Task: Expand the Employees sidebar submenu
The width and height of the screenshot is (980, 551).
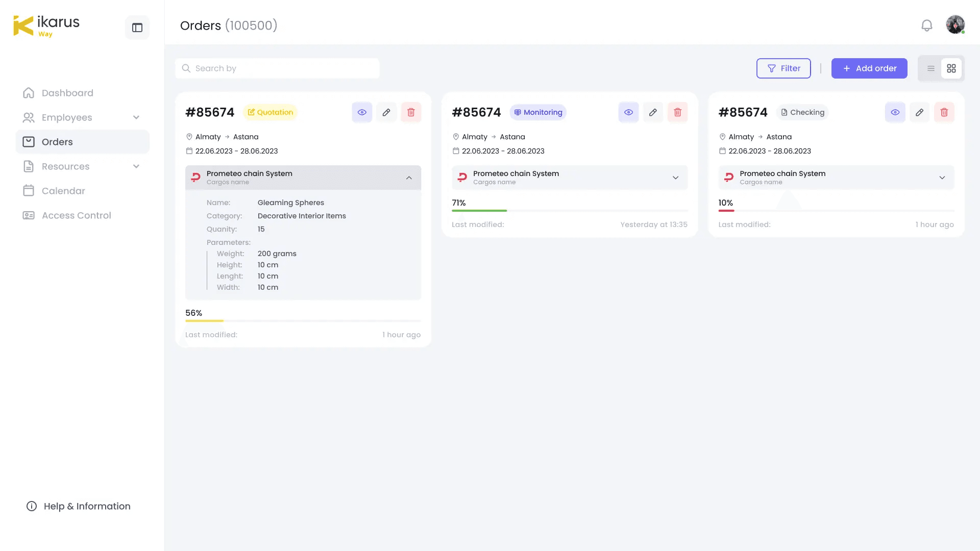Action: pos(136,117)
